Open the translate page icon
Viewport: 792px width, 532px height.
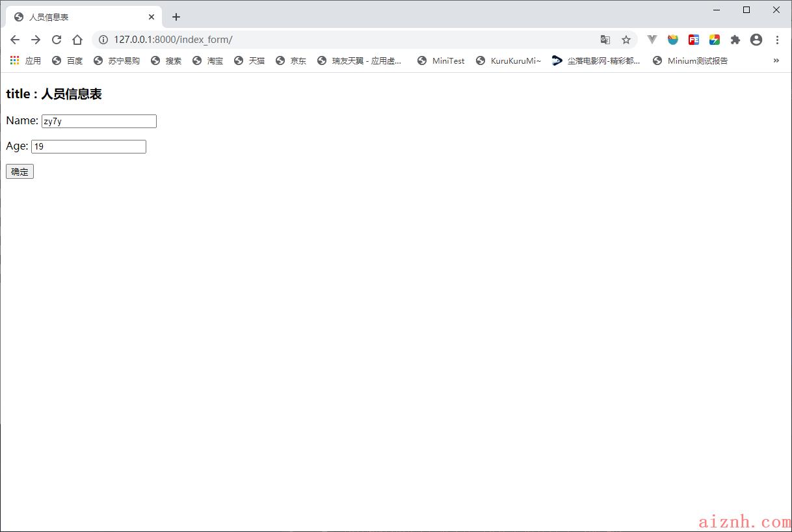[605, 40]
